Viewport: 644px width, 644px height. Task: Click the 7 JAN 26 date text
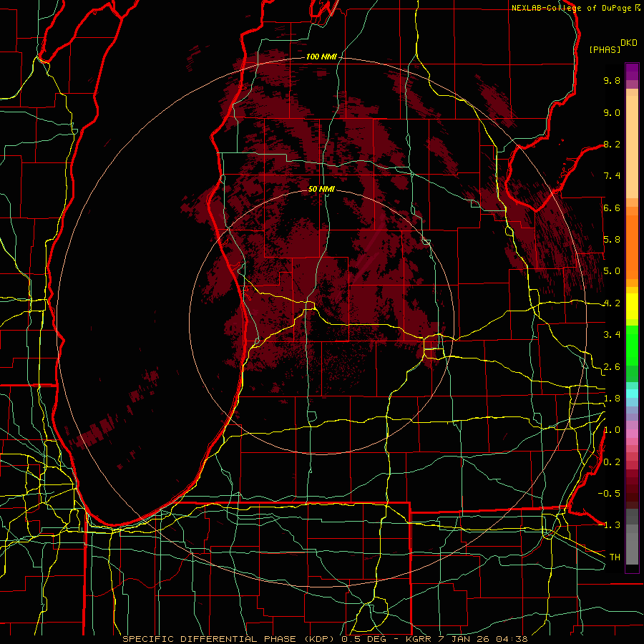coord(462,639)
